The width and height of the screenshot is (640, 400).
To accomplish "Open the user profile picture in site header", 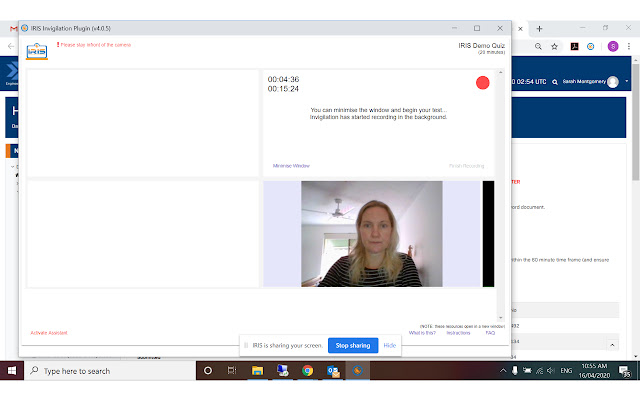I will (613, 82).
